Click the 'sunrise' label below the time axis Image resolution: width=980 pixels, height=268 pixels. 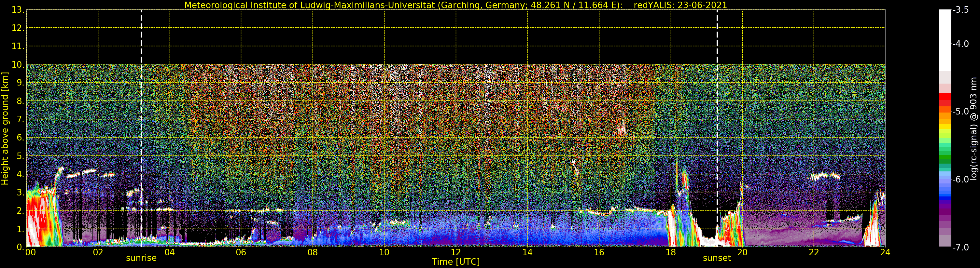tap(141, 258)
